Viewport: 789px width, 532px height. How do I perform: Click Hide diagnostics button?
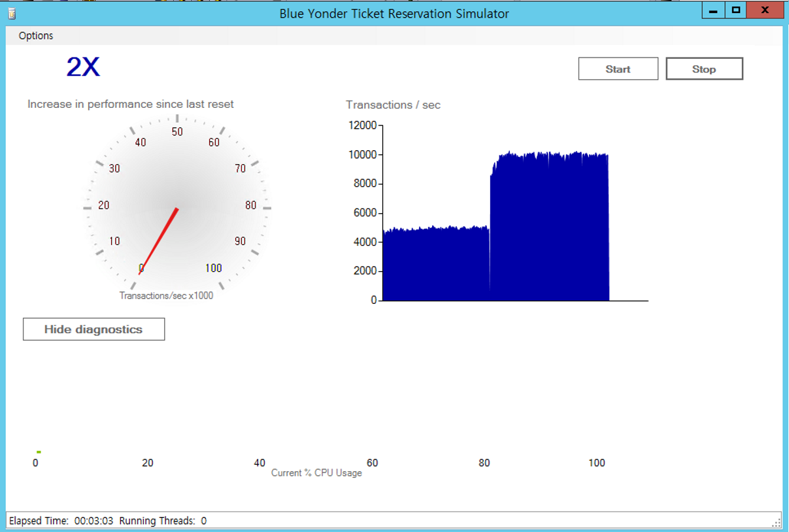(93, 329)
